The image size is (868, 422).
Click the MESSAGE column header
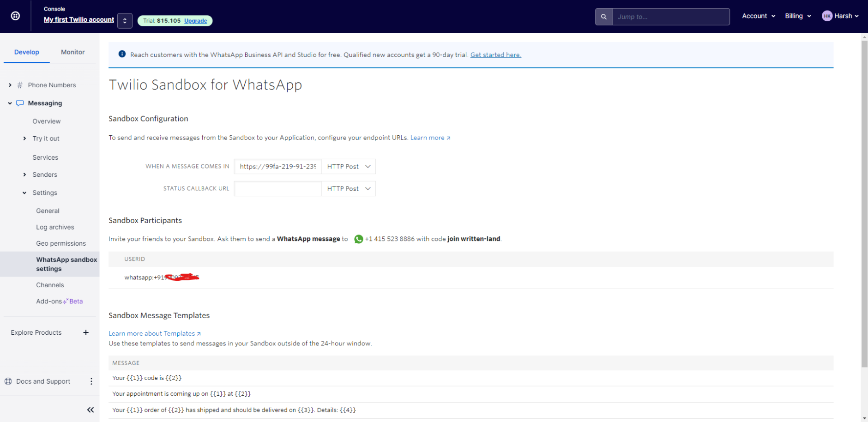[126, 363]
